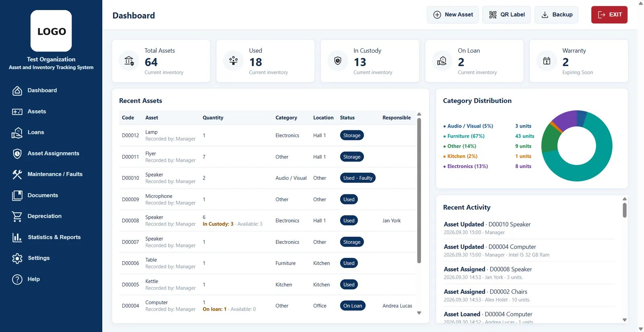Click the LOGO image in sidebar
Image resolution: width=644 pixels, height=332 pixels.
coord(51,31)
